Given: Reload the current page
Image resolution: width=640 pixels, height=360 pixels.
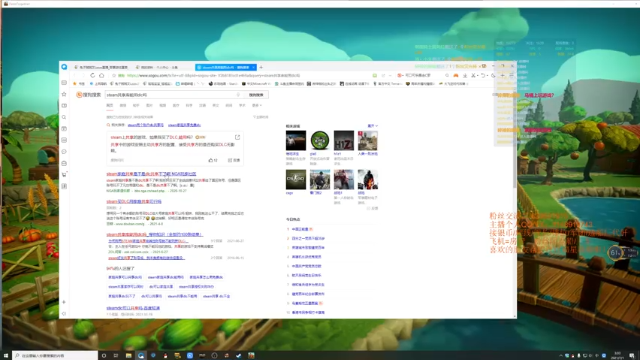Looking at the screenshot, I should click(x=93, y=76).
